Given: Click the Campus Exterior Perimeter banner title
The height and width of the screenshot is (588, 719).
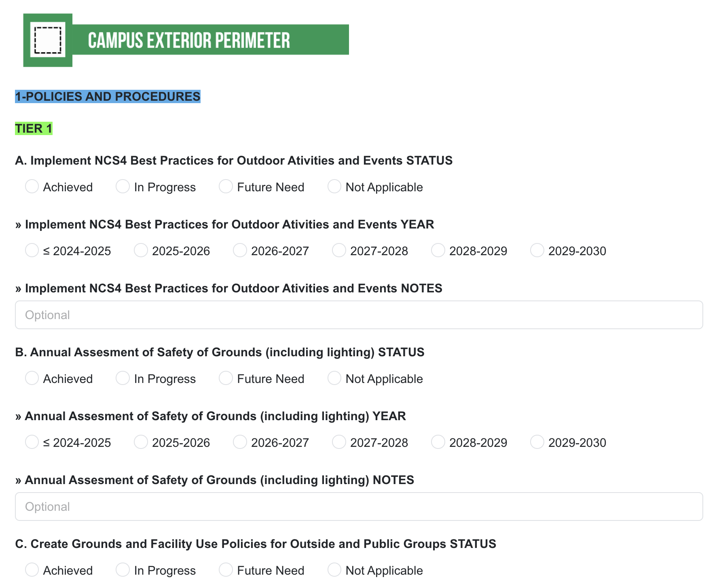Looking at the screenshot, I should tap(189, 40).
